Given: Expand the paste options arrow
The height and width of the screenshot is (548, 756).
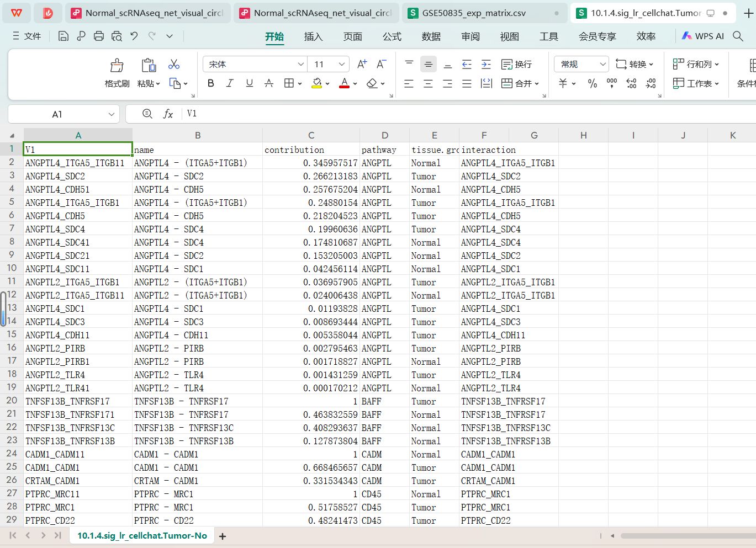Looking at the screenshot, I should click(158, 84).
